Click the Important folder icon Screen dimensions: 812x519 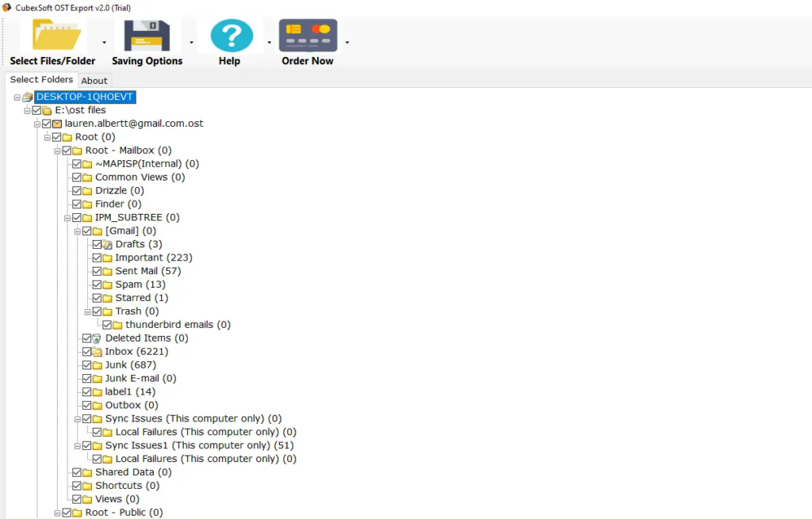107,258
